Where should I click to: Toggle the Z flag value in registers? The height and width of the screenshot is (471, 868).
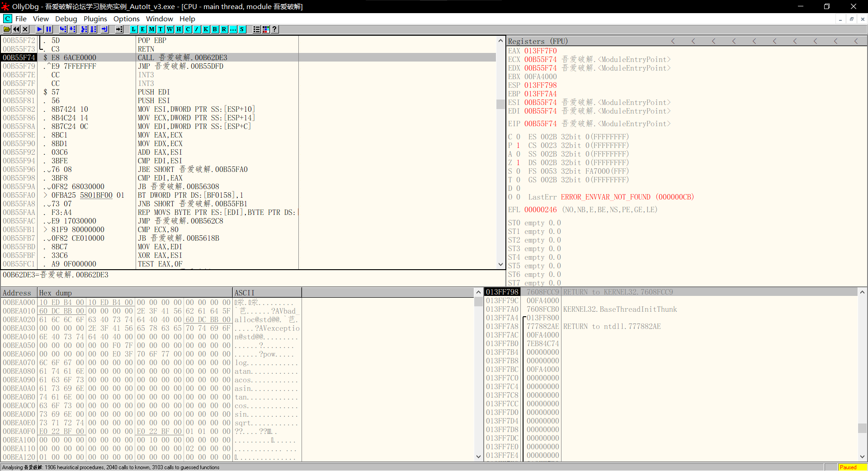click(518, 162)
